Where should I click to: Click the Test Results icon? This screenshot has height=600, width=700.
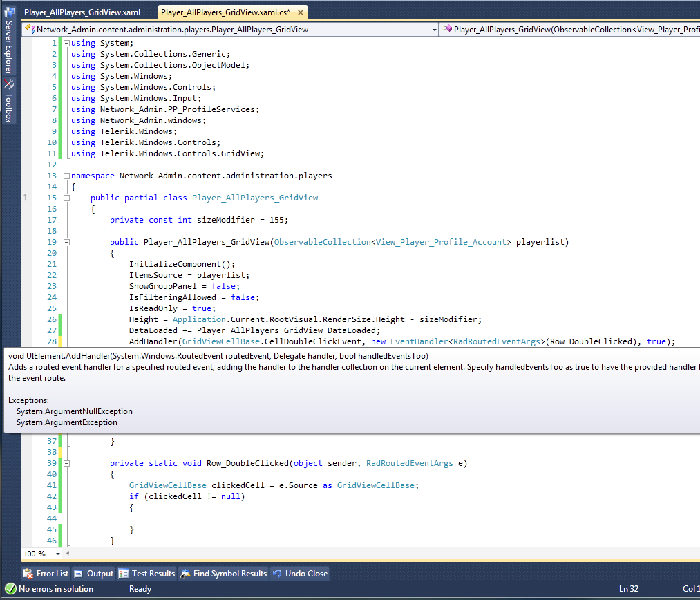tap(124, 574)
